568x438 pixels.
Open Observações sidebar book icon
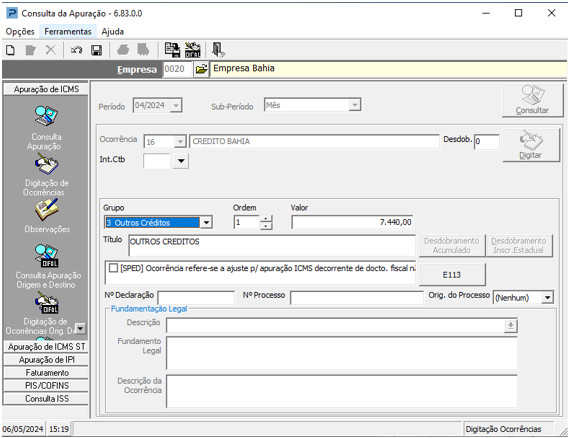coord(46,210)
